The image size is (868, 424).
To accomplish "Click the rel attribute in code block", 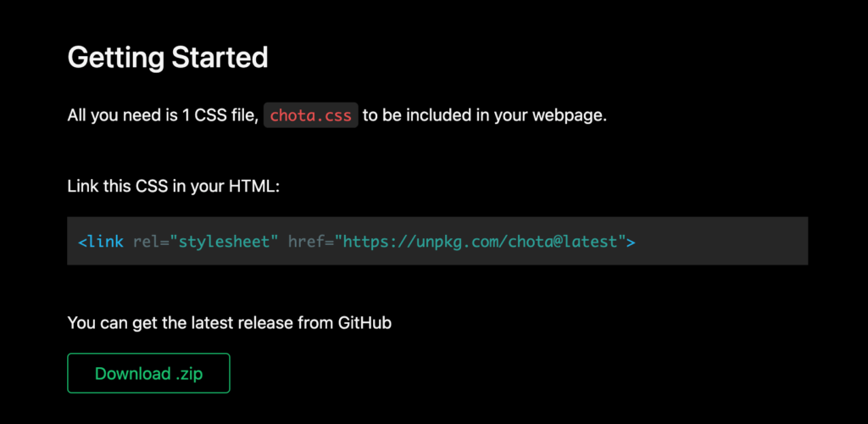I will pos(148,242).
